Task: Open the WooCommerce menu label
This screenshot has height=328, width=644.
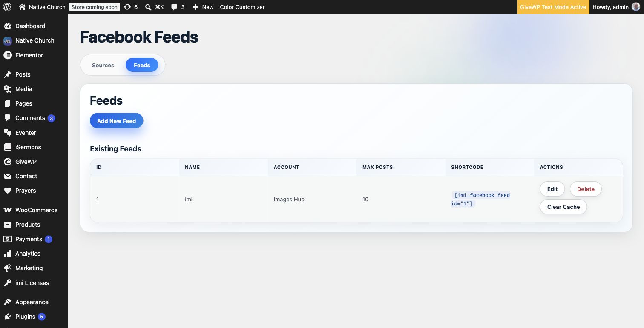Action: click(x=36, y=210)
